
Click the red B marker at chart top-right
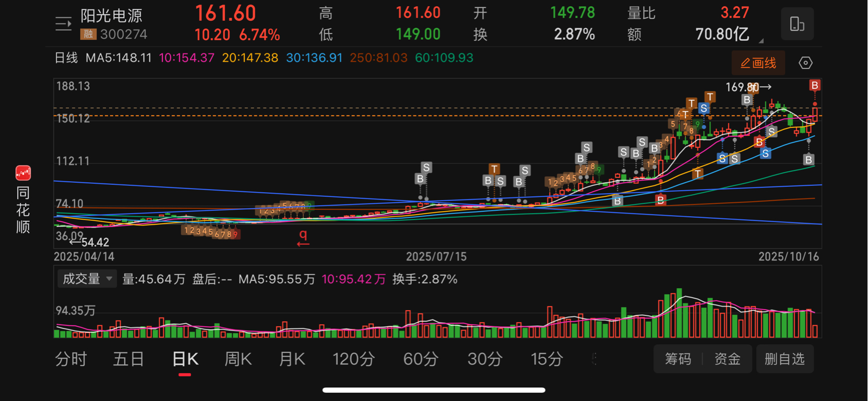coord(814,85)
